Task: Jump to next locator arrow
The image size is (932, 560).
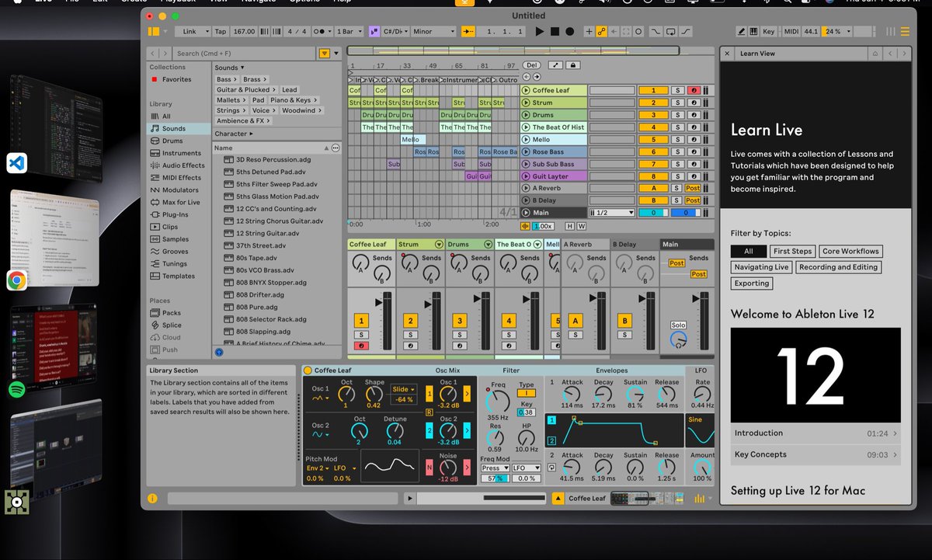Action: (537, 76)
